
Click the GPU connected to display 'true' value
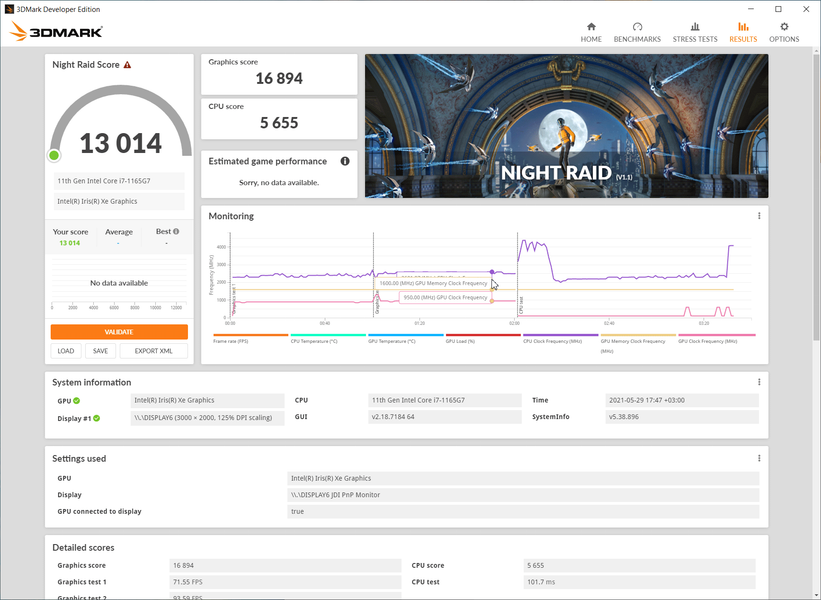click(523, 512)
